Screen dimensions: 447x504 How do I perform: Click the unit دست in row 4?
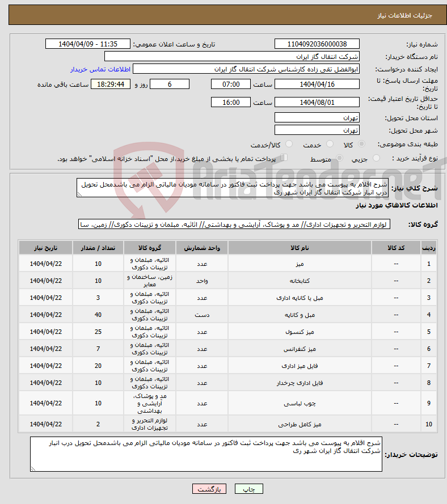click(202, 315)
